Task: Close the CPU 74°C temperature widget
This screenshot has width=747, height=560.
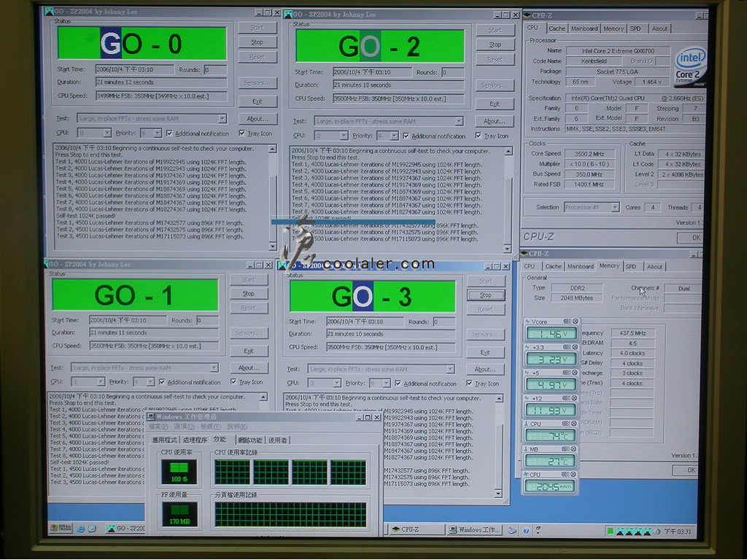Action: [x=575, y=424]
